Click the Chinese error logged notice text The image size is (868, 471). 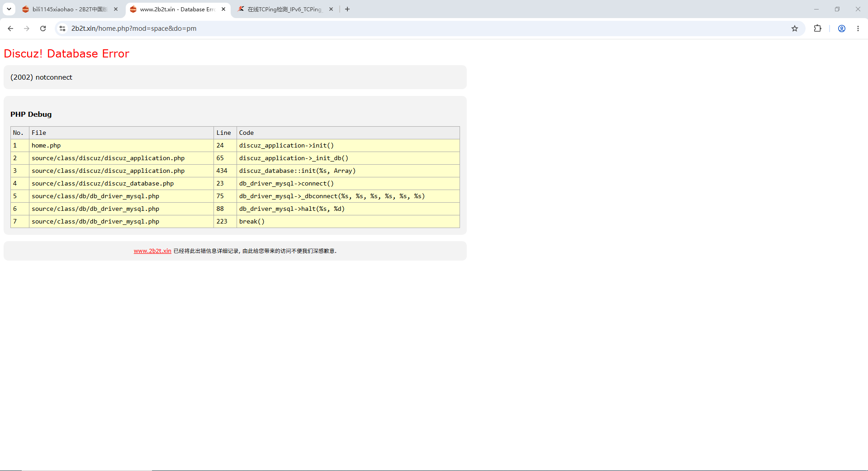pos(255,251)
